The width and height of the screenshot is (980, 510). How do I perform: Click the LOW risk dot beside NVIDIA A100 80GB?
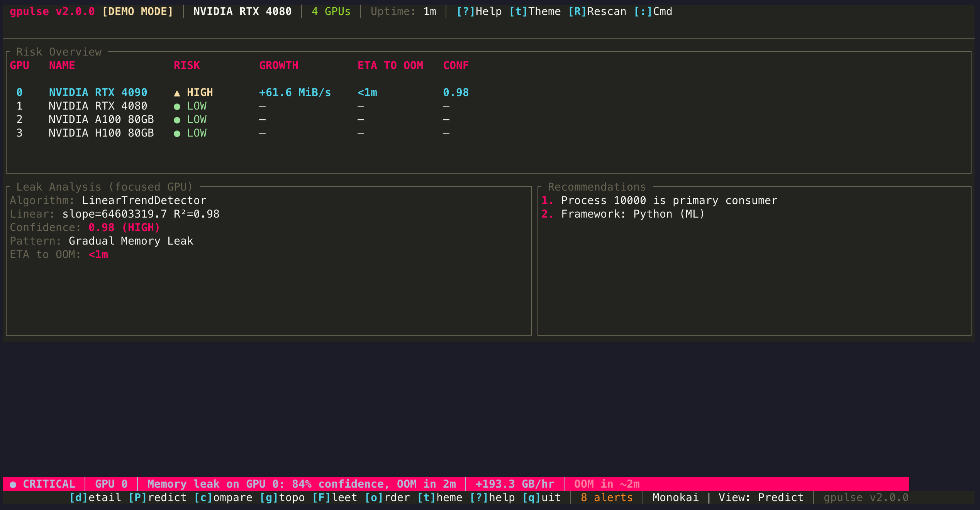click(177, 120)
